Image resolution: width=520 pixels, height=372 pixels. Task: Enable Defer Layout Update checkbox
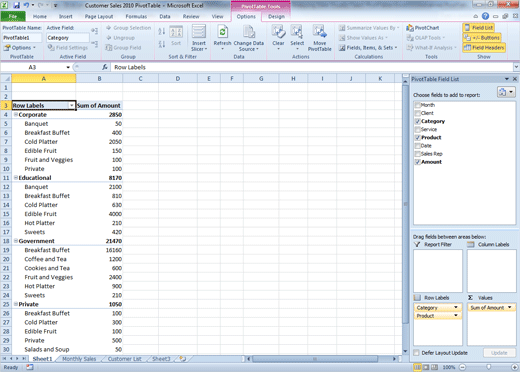(416, 353)
